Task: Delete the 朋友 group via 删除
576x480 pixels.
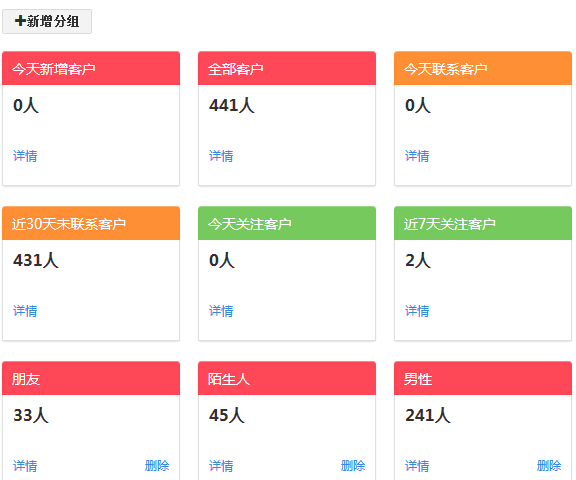Action: coord(157,466)
